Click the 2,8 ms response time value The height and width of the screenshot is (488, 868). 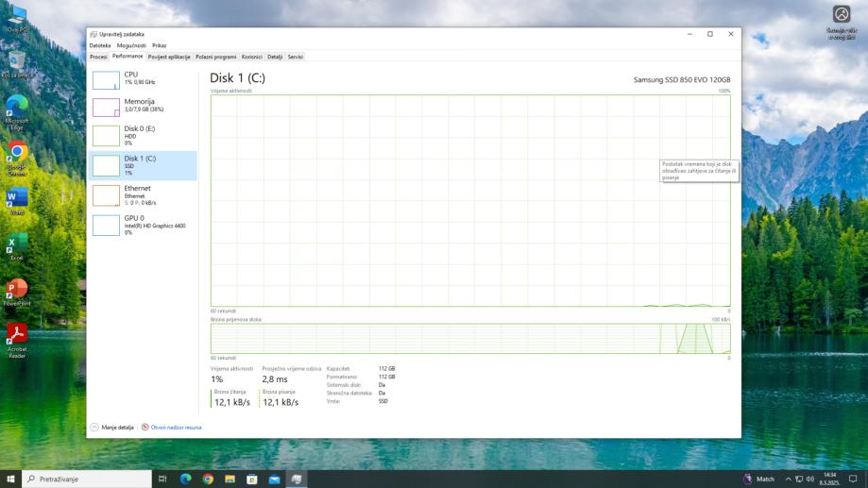pos(275,379)
